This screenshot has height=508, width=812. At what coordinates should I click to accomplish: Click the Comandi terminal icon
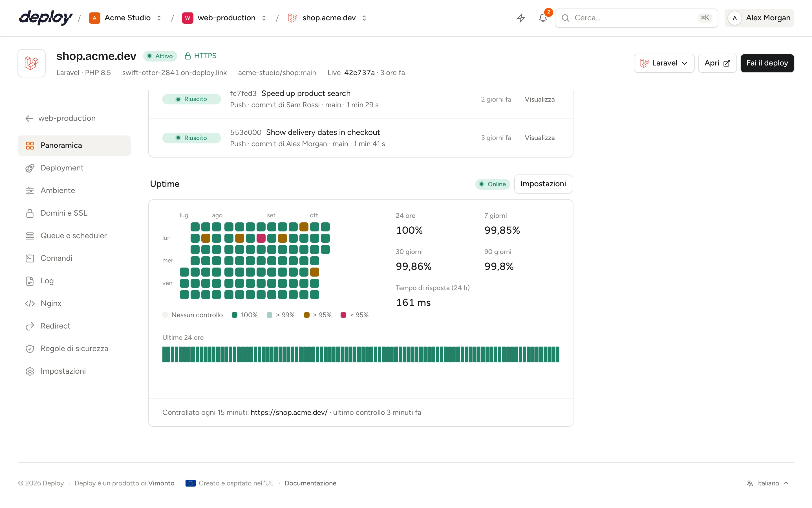(30, 258)
